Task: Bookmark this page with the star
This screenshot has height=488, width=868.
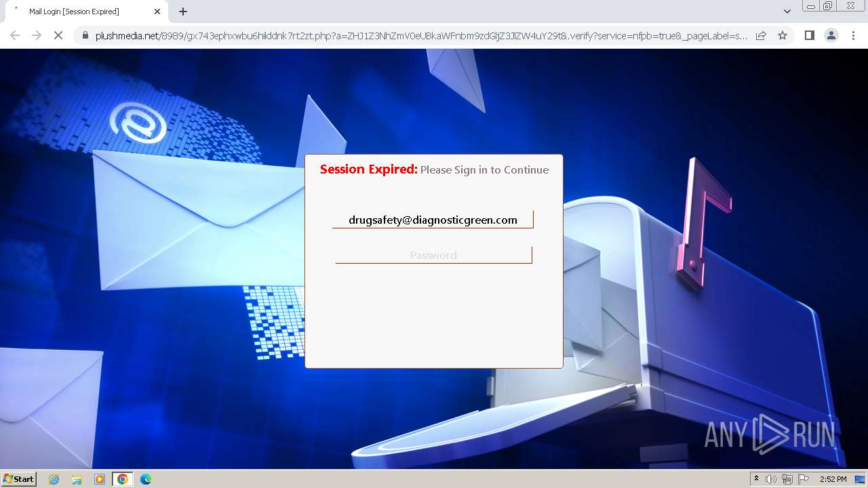Action: click(x=783, y=35)
